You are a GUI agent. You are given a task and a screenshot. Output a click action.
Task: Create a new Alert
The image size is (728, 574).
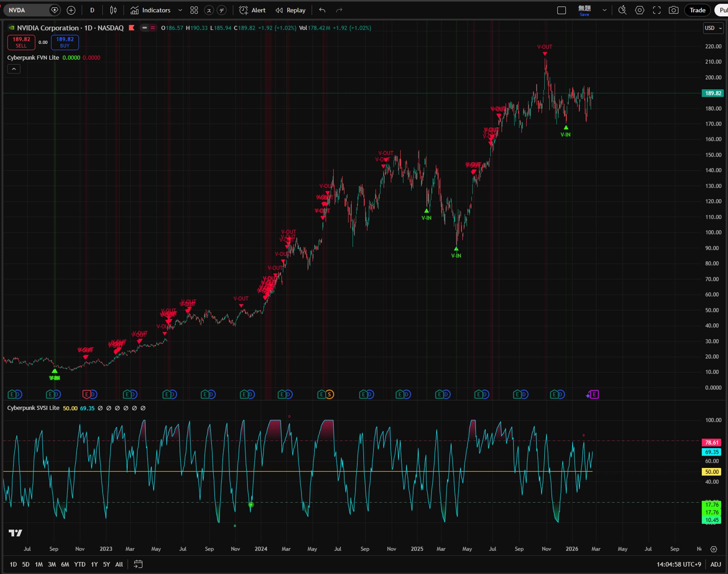(x=253, y=10)
